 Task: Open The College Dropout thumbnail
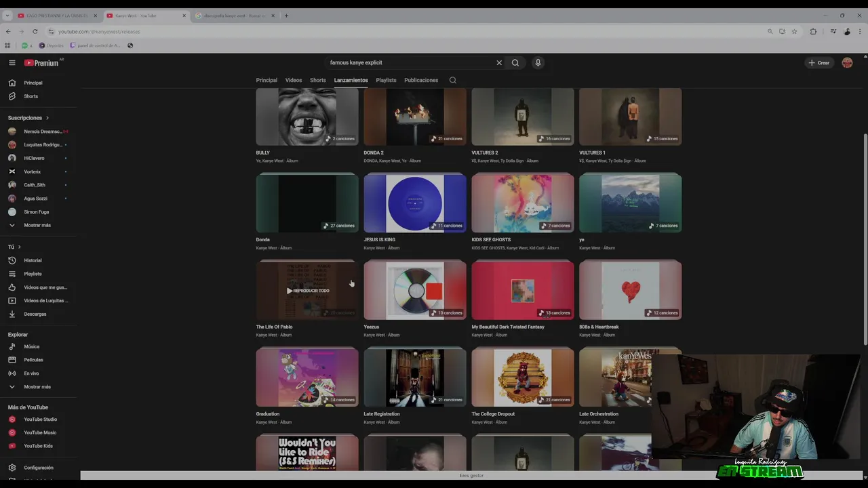tap(523, 378)
